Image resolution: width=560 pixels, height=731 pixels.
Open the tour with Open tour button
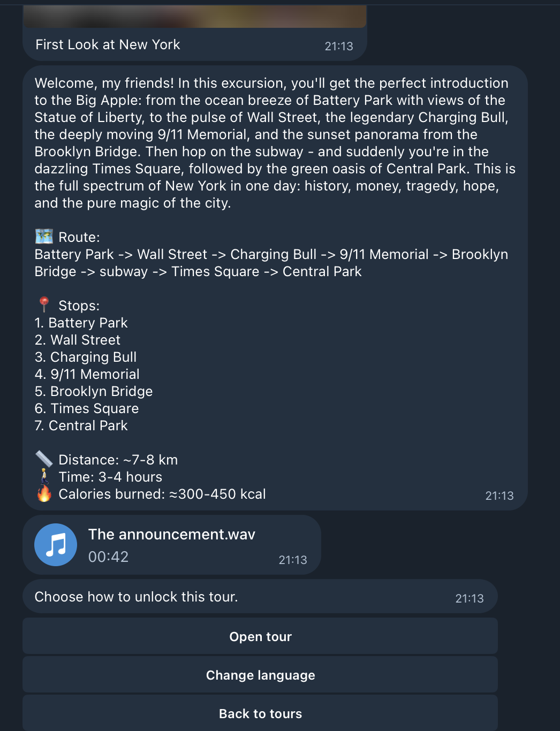(260, 636)
